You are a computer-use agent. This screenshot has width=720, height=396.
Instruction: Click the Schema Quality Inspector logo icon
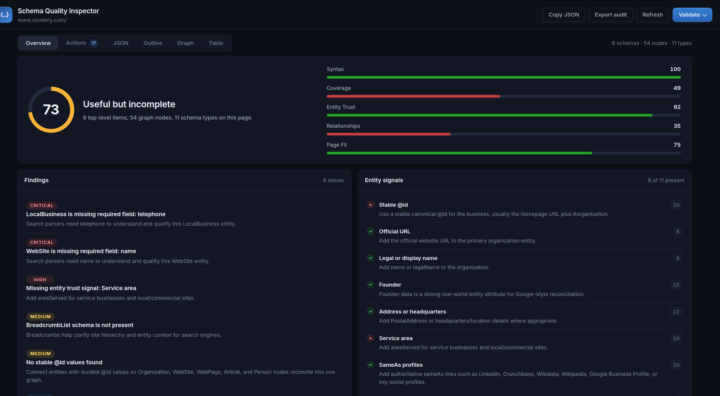(x=6, y=15)
